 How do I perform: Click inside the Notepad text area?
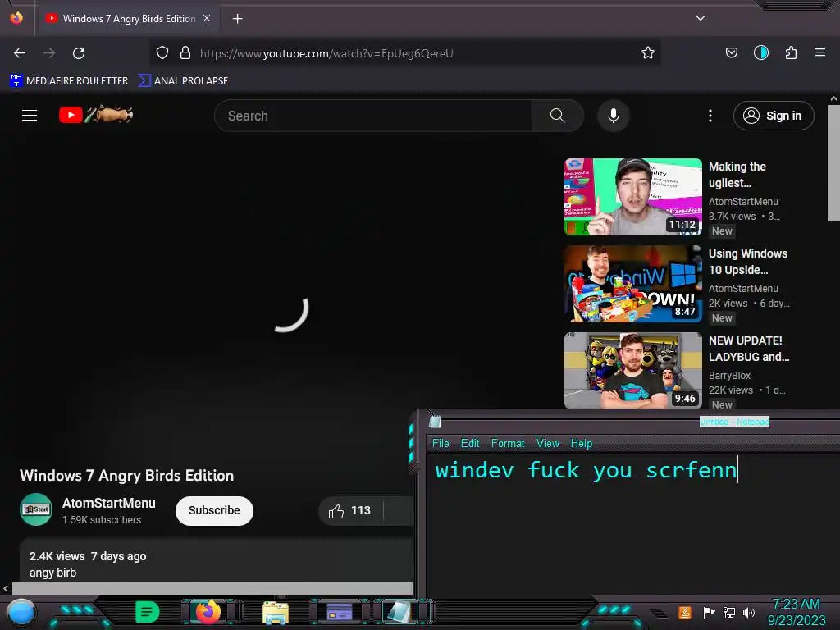[x=633, y=525]
